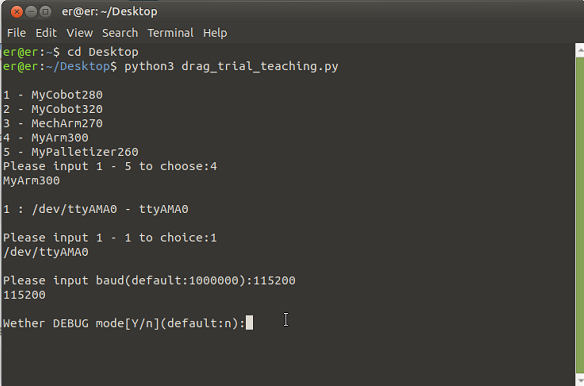Open the View menu

point(80,33)
